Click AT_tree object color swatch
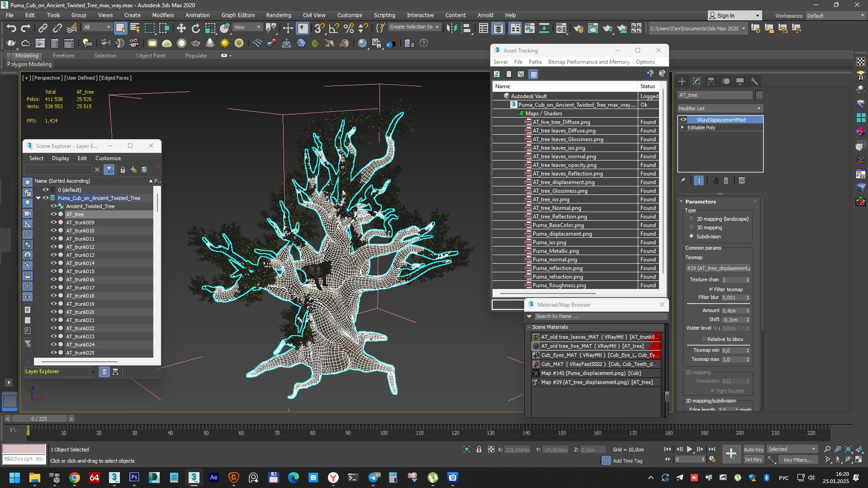868x488 pixels. [759, 95]
